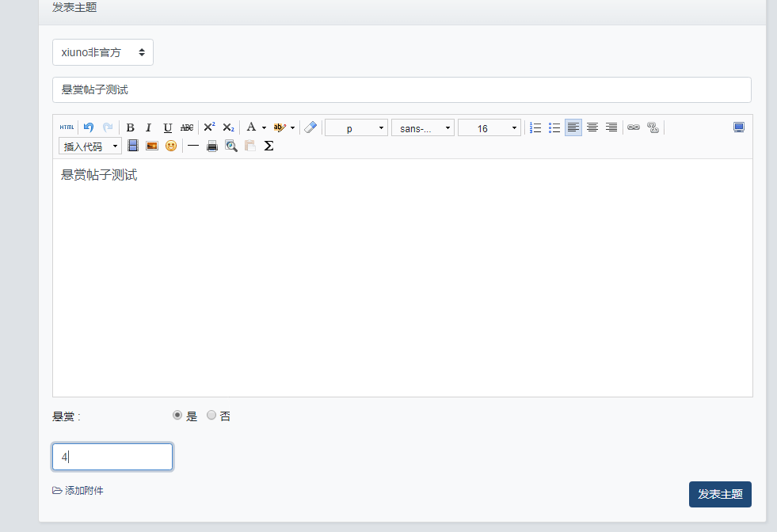This screenshot has height=532, width=777.
Task: Click the undo arrow icon
Action: [89, 127]
